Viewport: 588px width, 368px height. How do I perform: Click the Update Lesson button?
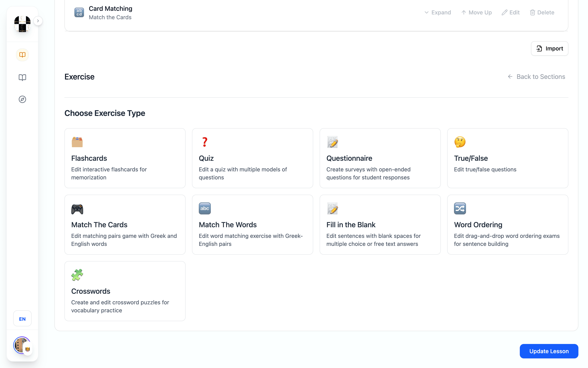(549, 351)
